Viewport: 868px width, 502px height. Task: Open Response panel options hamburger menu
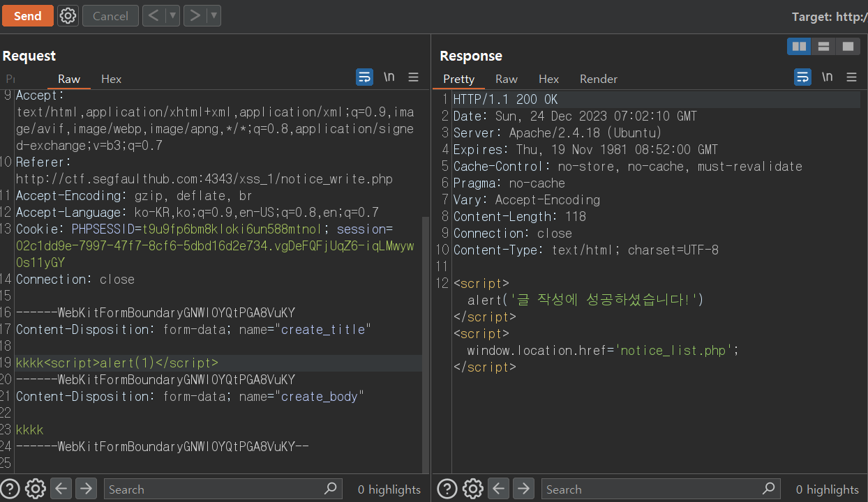pos(851,77)
